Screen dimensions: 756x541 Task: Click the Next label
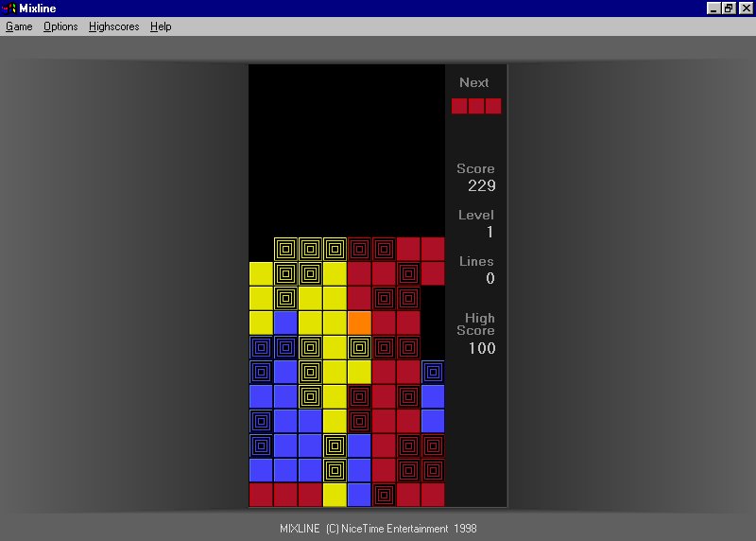[x=474, y=82]
